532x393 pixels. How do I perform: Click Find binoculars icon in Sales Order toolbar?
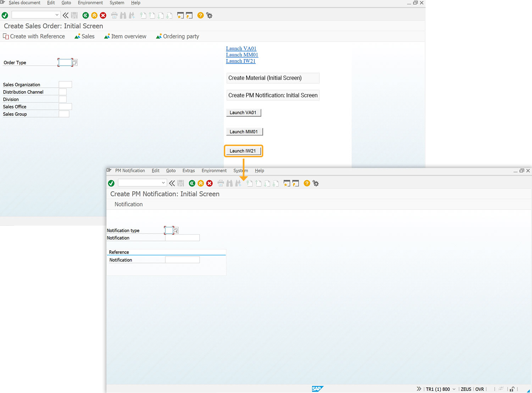tap(123, 15)
